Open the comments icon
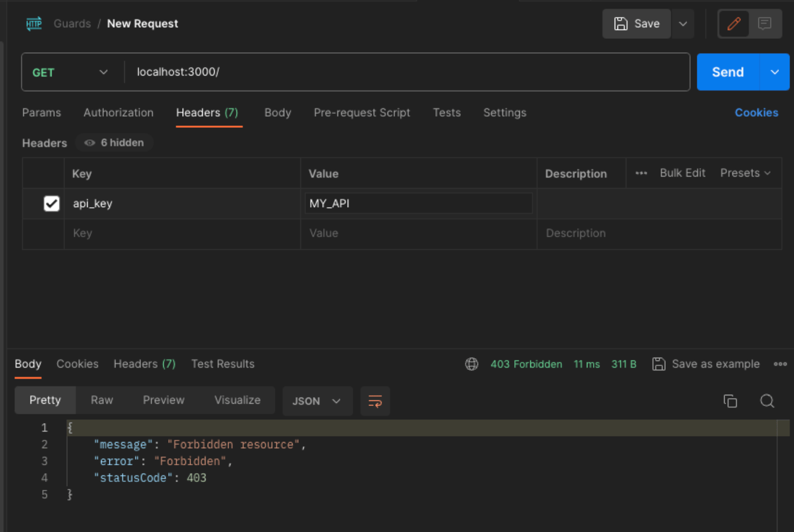Image resolution: width=794 pixels, height=532 pixels. [x=765, y=24]
